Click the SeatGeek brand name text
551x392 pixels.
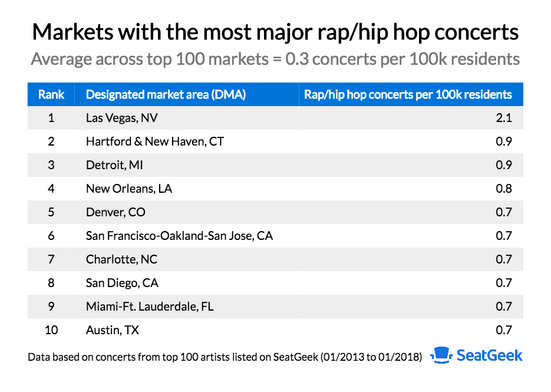(490, 355)
